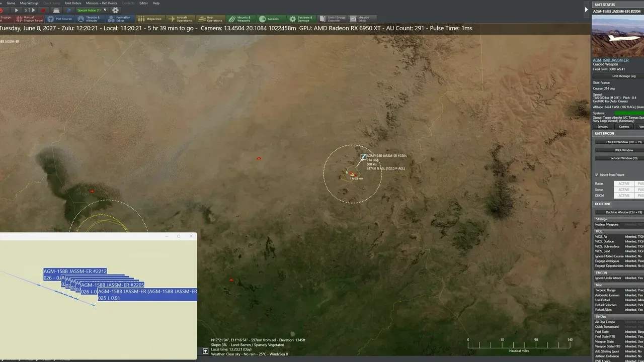Image resolution: width=644 pixels, height=362 pixels.
Task: Set Sonar EMCON to ACTIVE
Action: (623, 190)
